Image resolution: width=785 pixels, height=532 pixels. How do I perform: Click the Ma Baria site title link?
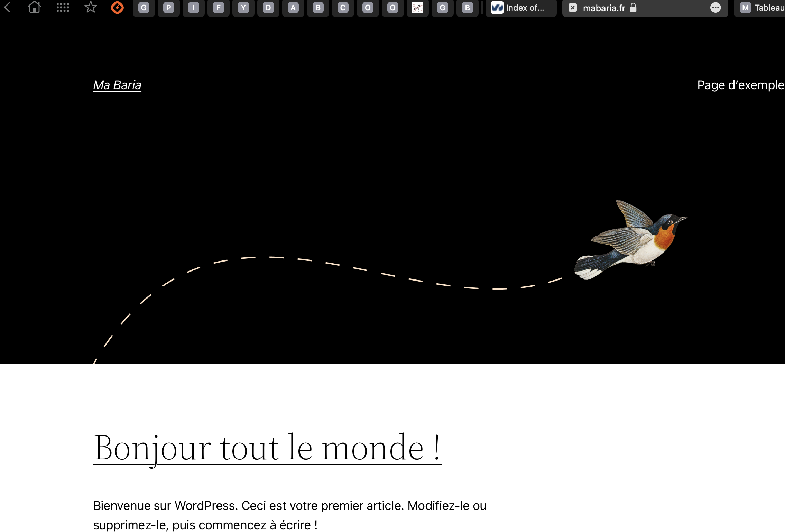click(117, 85)
